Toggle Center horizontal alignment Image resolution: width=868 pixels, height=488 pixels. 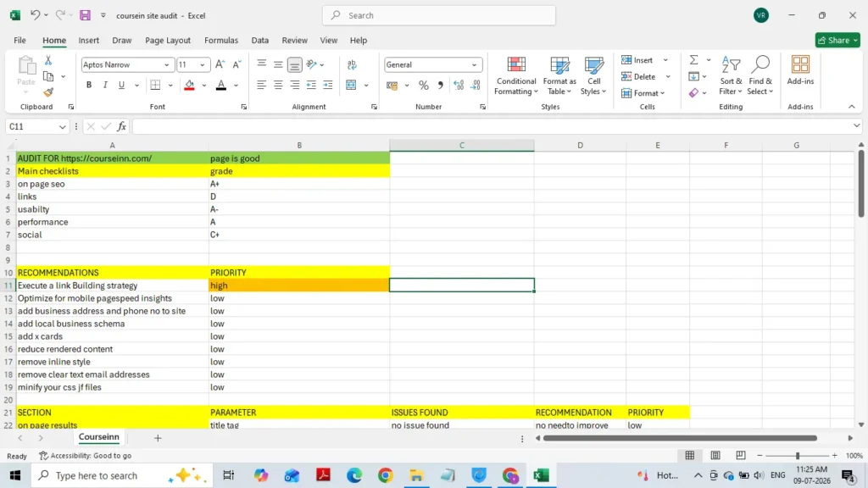pos(278,86)
